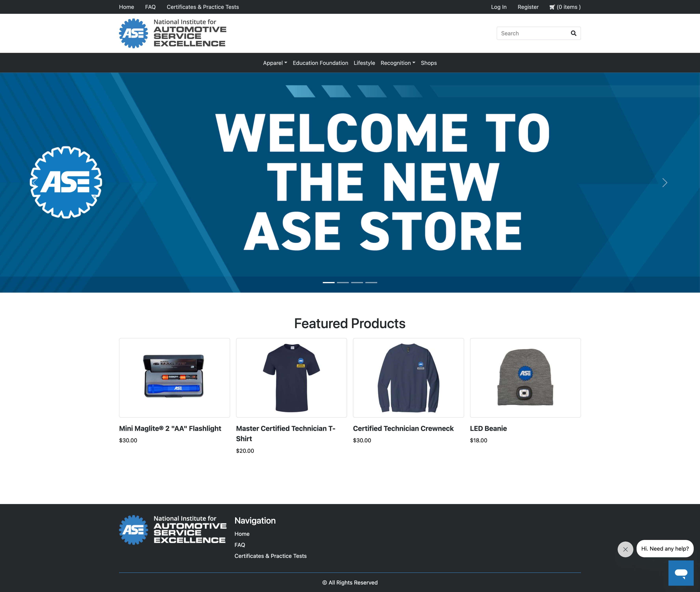The height and width of the screenshot is (592, 700).
Task: Click Featured Products heading
Action: coord(350,324)
